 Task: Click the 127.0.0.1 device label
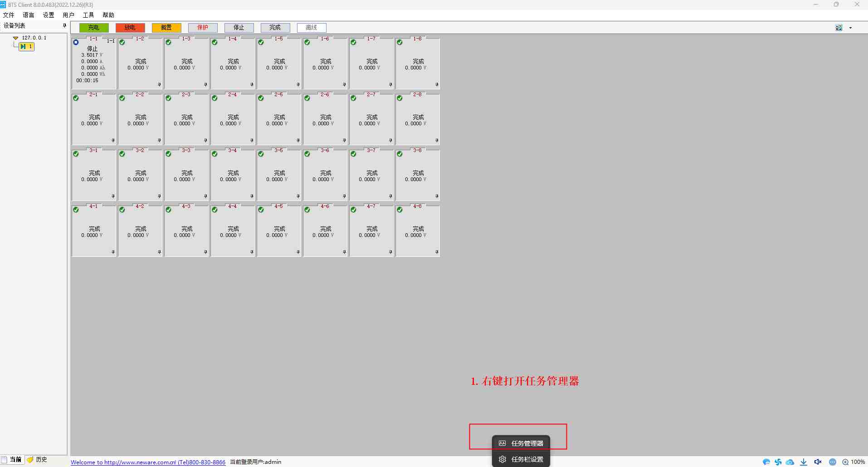34,38
